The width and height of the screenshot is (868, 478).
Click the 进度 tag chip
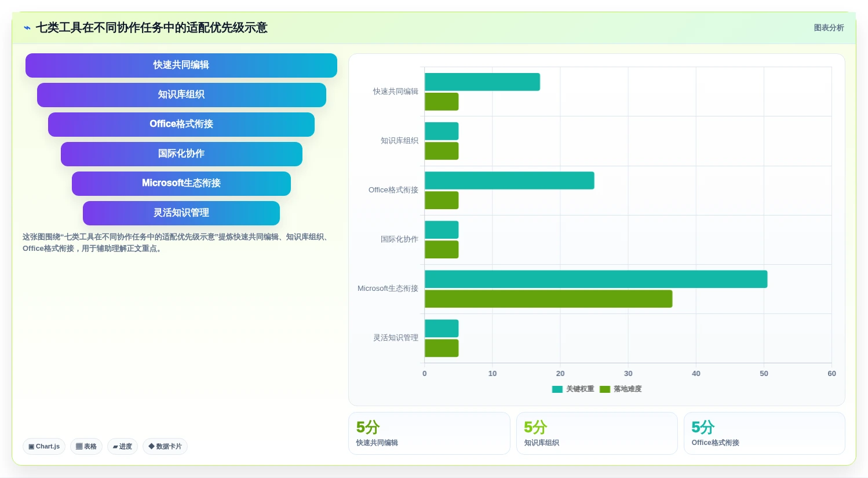(x=122, y=447)
